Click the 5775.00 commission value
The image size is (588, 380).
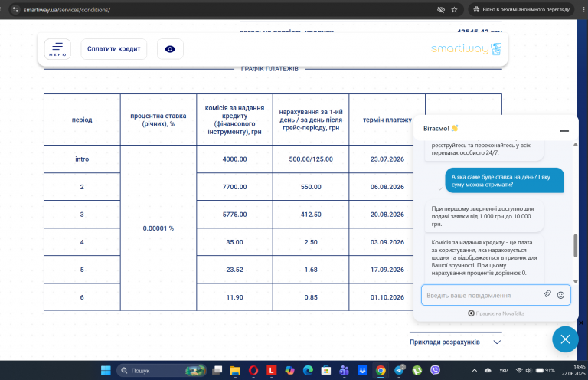coord(234,215)
